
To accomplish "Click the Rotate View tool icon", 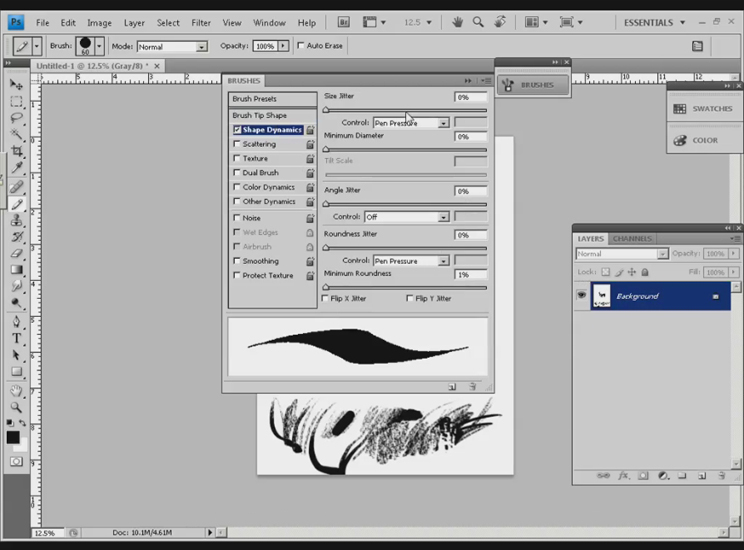I will pyautogui.click(x=500, y=22).
